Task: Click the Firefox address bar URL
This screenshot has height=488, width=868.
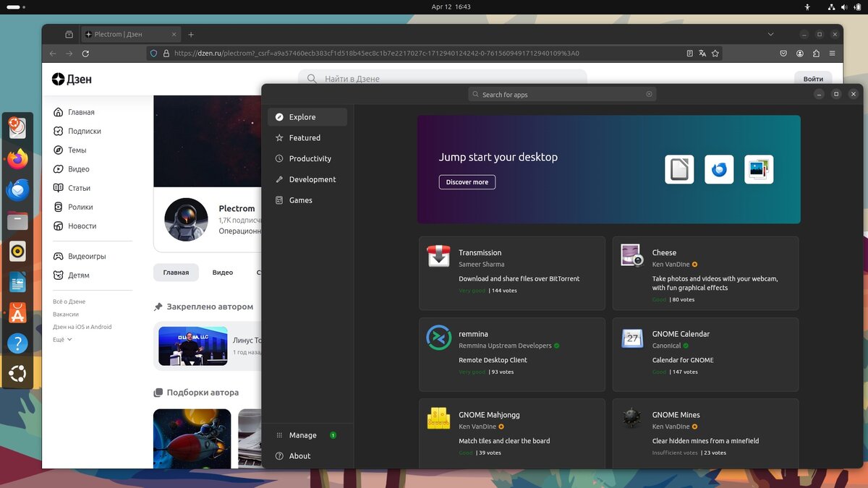Action: 376,53
